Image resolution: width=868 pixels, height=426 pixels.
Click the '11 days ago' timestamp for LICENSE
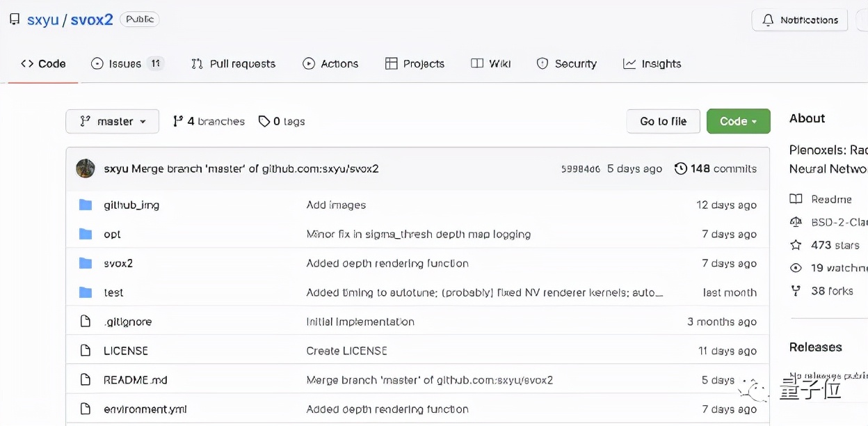(728, 351)
